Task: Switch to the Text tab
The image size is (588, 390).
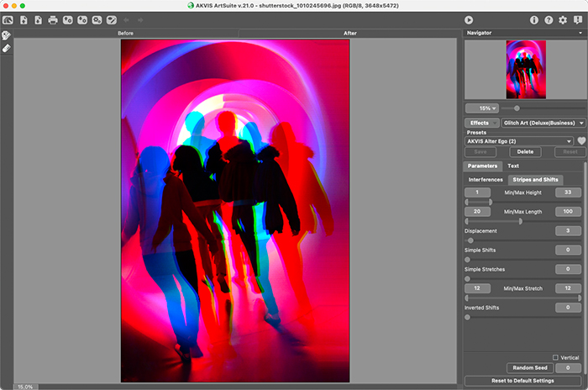Action: pyautogui.click(x=512, y=166)
